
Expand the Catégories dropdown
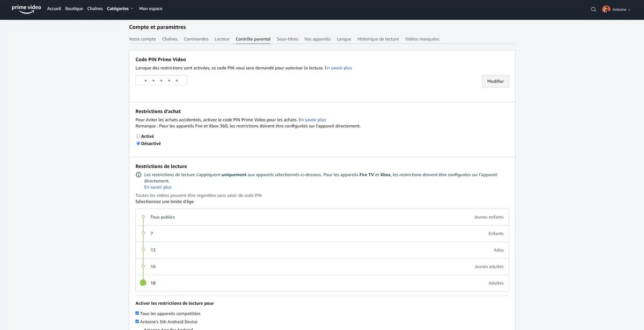coord(120,9)
